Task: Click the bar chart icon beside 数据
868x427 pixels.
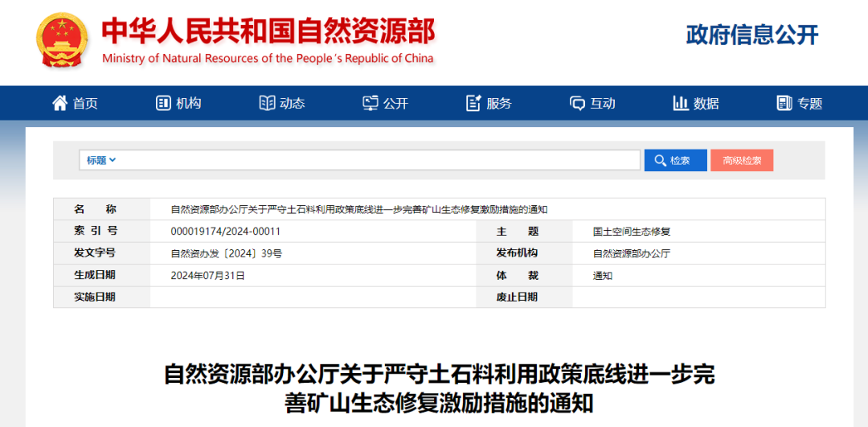Action: (681, 103)
